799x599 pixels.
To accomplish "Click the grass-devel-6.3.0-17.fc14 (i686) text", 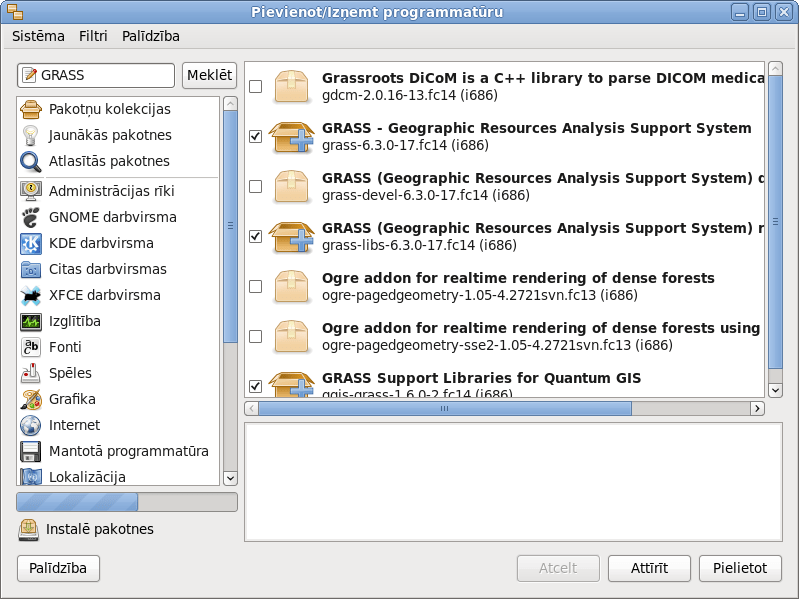I will [425, 195].
